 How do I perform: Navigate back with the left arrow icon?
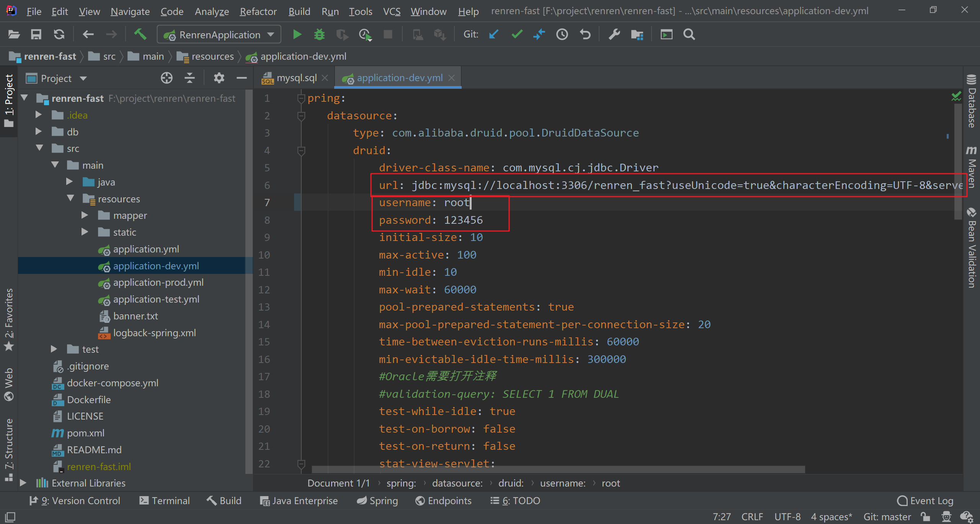[88, 35]
